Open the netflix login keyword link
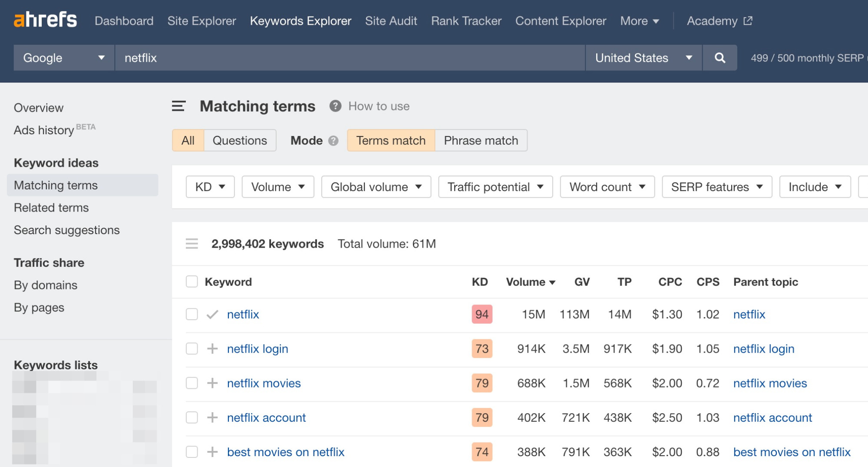The width and height of the screenshot is (868, 467). (x=257, y=348)
